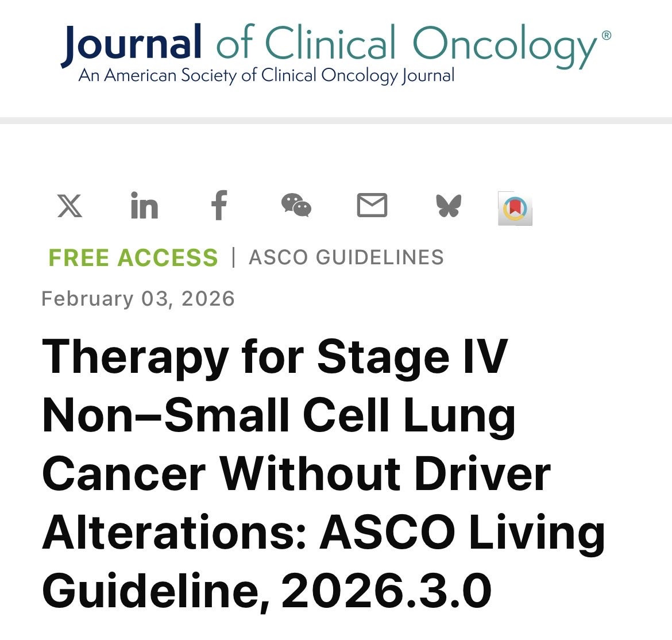Click the February 03, 2026 date
The image size is (672, 640).
138,298
